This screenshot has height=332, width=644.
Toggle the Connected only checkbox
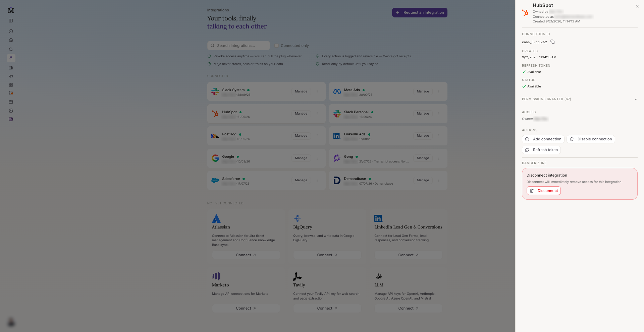[277, 46]
